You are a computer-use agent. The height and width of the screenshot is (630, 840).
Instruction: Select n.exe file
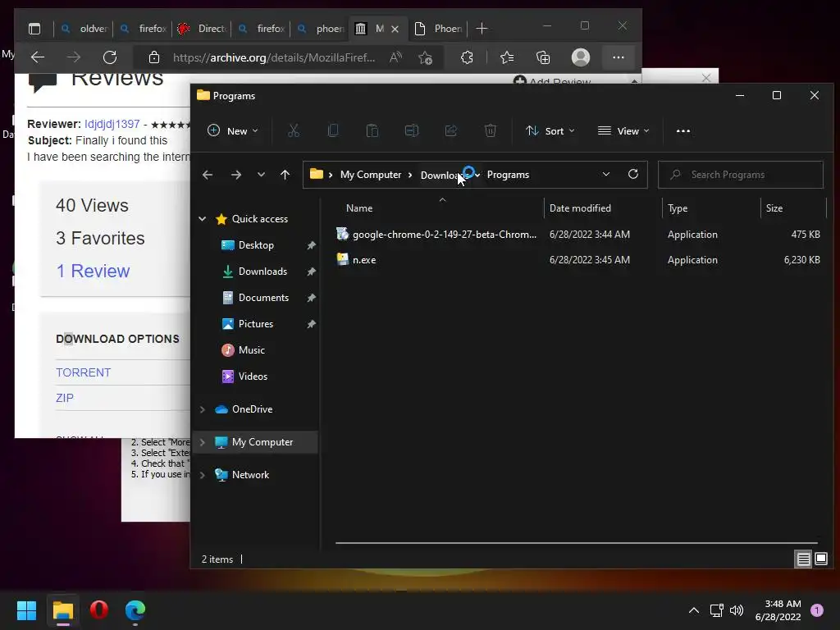[x=364, y=260]
